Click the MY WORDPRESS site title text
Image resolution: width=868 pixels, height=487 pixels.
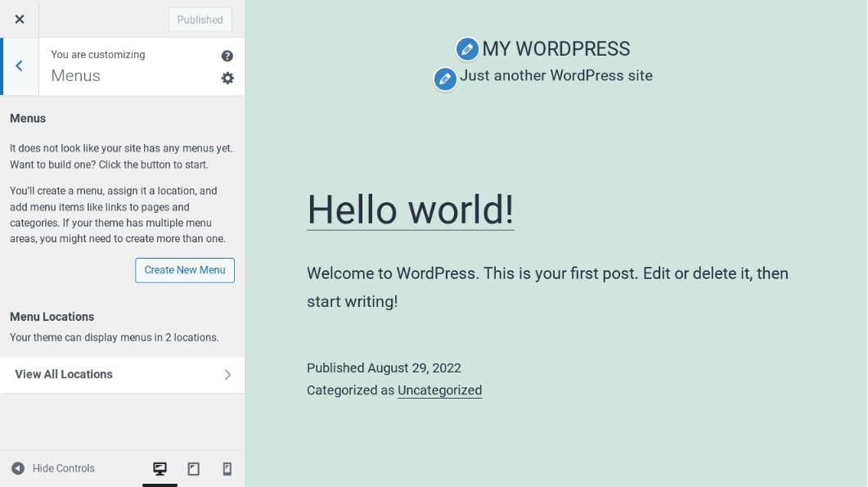[556, 49]
